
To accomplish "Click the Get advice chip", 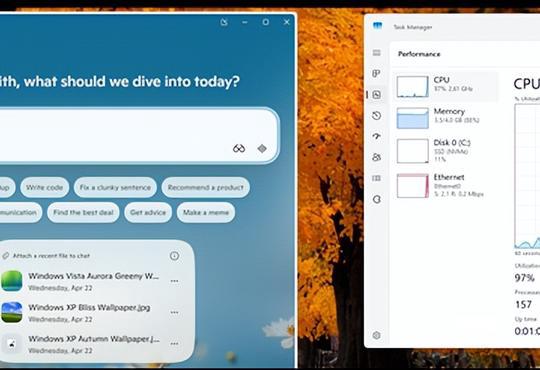I will 148,212.
